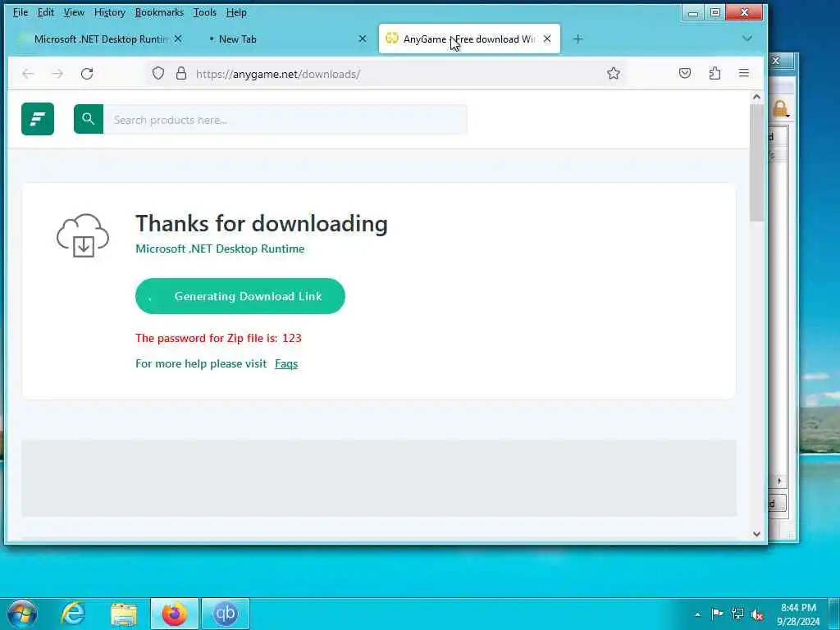Open the Bookmarks menu
Screen dimensions: 840x630
point(159,12)
